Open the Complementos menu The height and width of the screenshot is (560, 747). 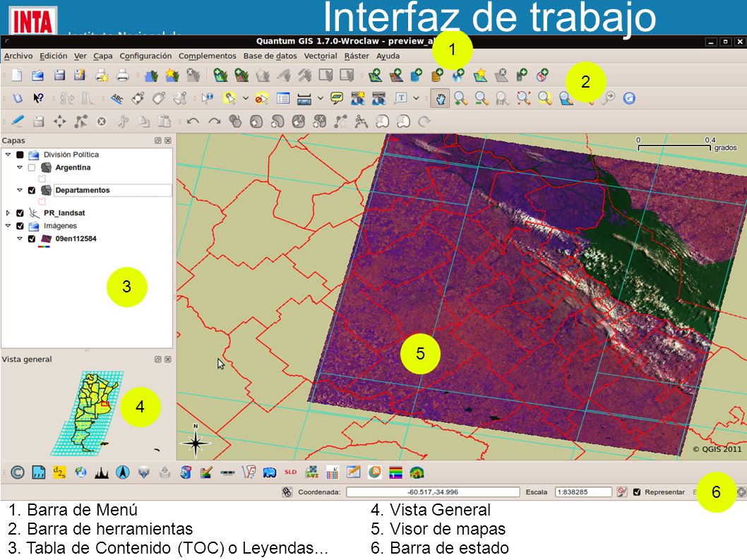208,56
